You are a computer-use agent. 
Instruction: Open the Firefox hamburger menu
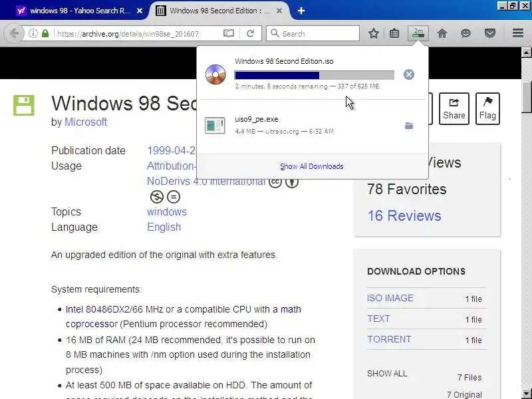(518, 33)
